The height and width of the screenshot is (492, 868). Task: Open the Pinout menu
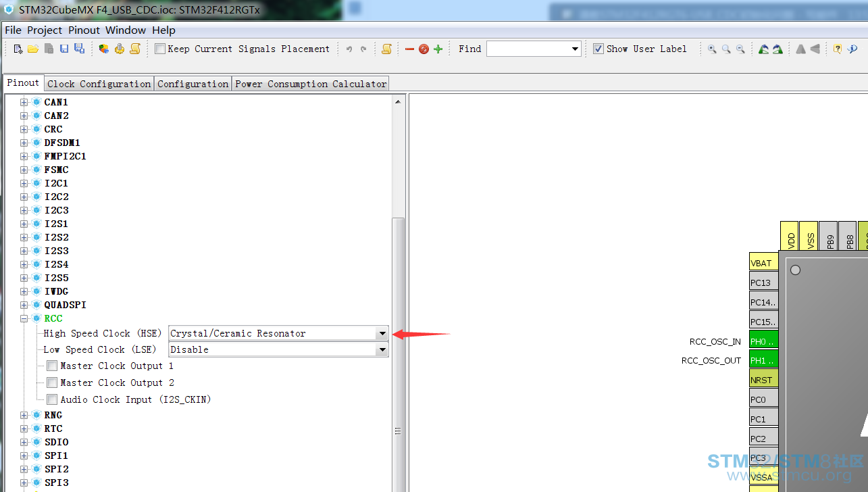coord(84,30)
